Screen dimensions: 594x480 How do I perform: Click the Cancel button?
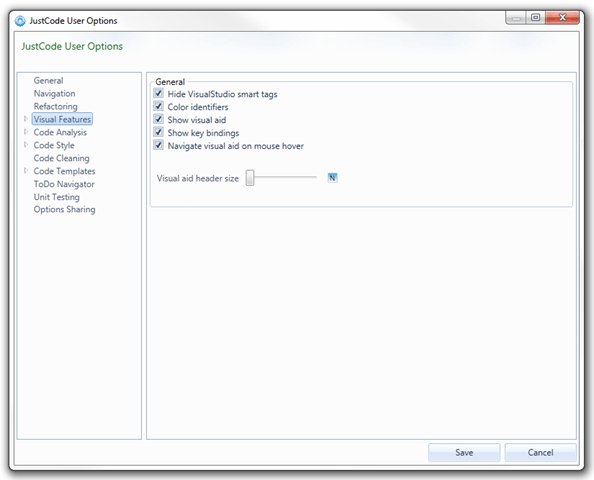[541, 453]
